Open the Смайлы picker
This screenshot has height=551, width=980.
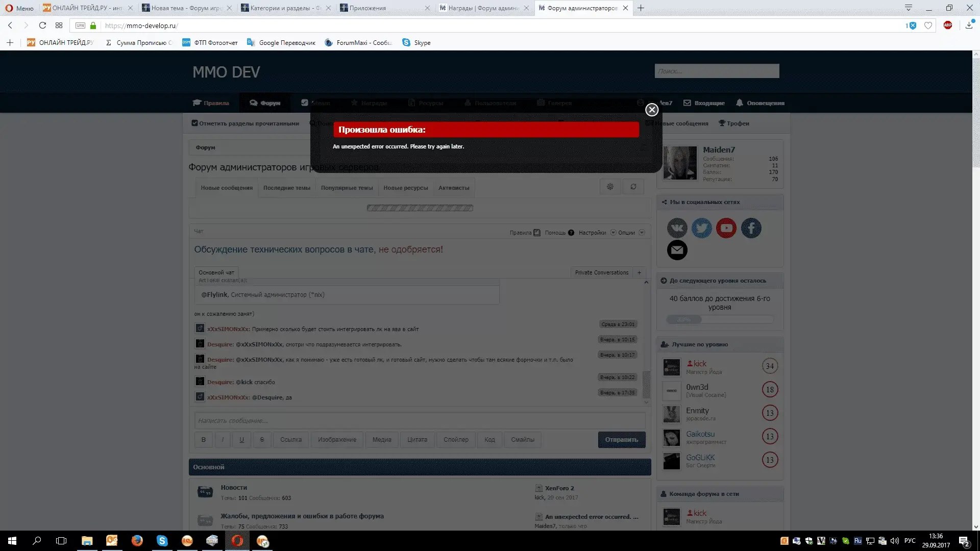[x=523, y=439]
